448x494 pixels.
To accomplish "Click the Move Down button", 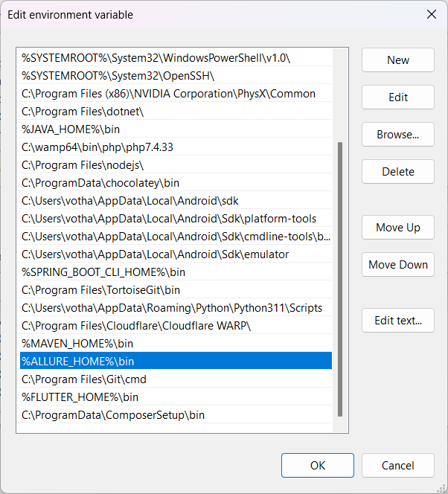I will 398,264.
